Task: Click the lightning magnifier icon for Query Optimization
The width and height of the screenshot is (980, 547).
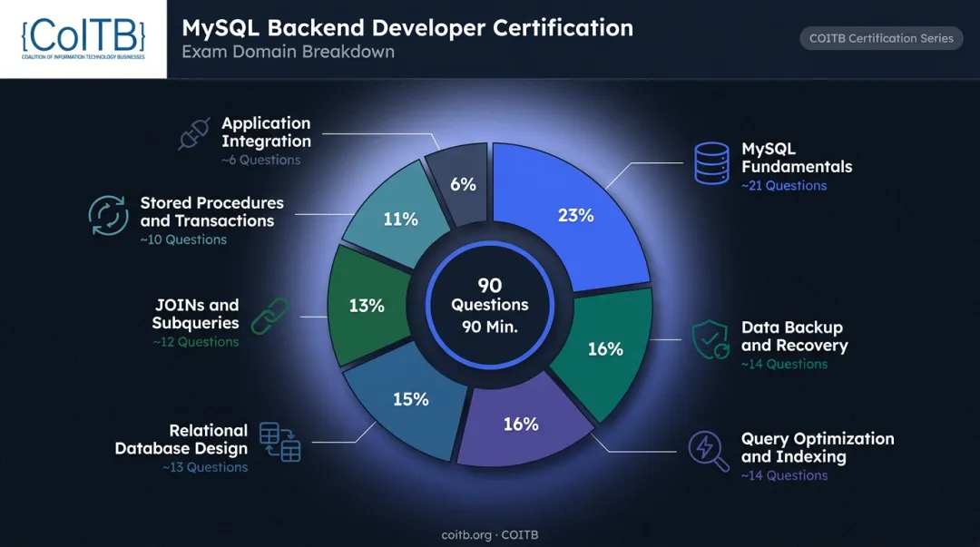Action: [709, 451]
